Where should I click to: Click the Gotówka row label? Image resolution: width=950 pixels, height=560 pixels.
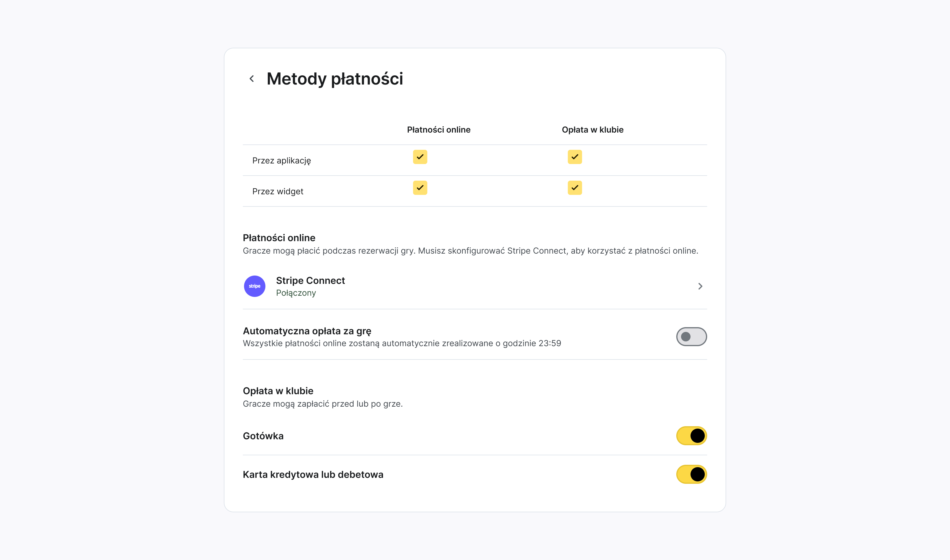pos(263,435)
